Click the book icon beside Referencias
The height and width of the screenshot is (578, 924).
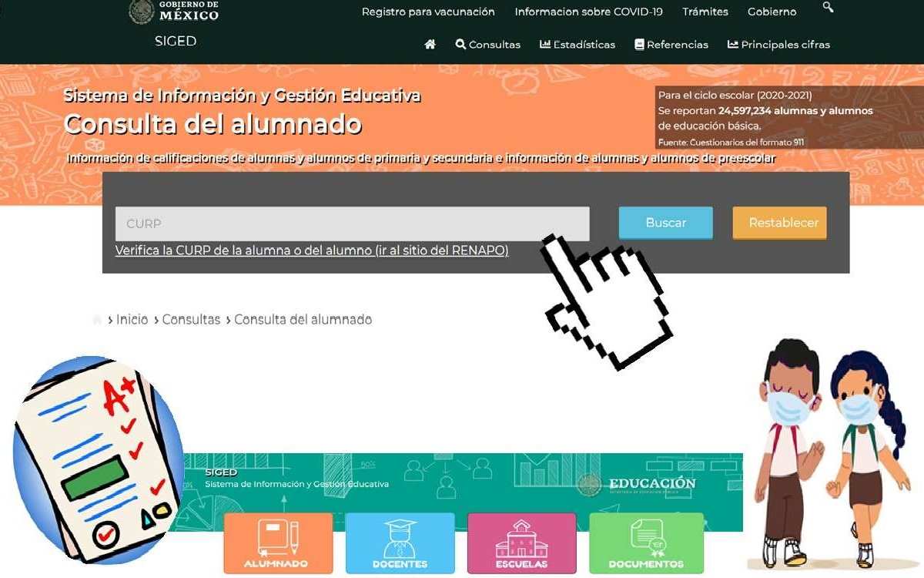coord(638,44)
